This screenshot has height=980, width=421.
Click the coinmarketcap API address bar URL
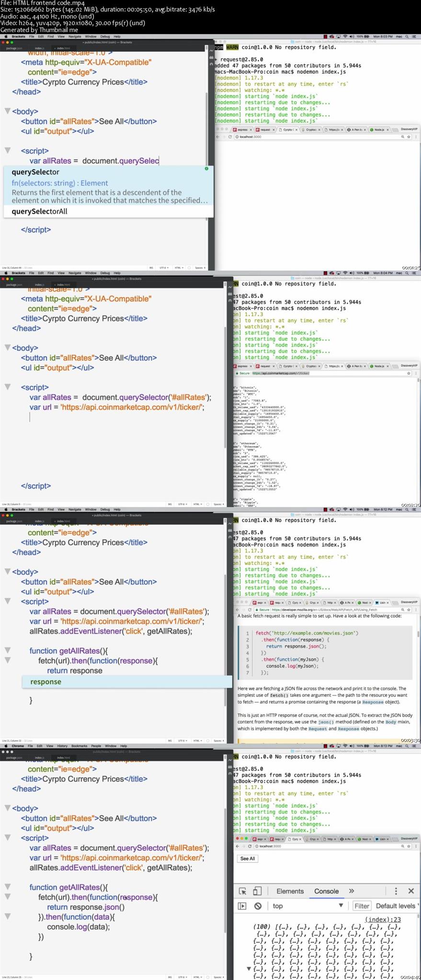280,373
